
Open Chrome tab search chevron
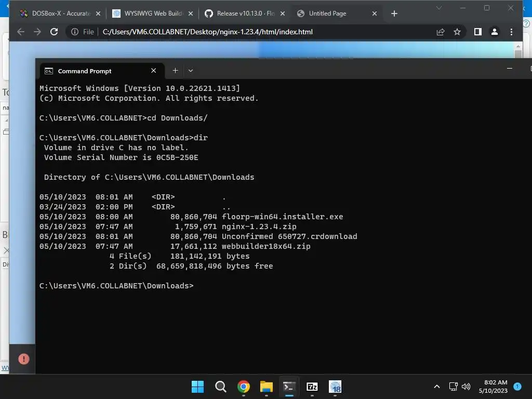click(438, 8)
